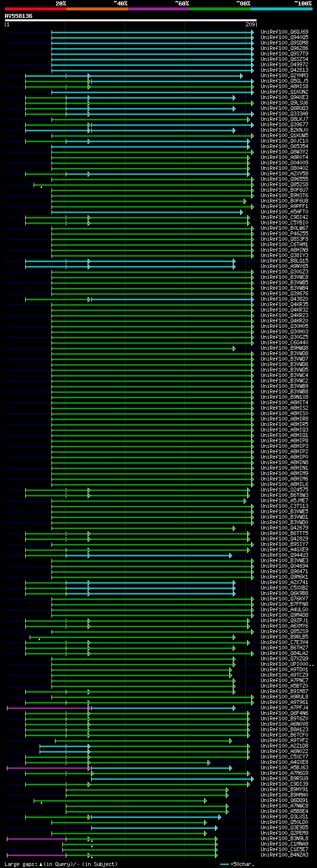Click the orange ~40% identity legend segment
The height and width of the screenshot is (868, 317).
tap(97, 8)
